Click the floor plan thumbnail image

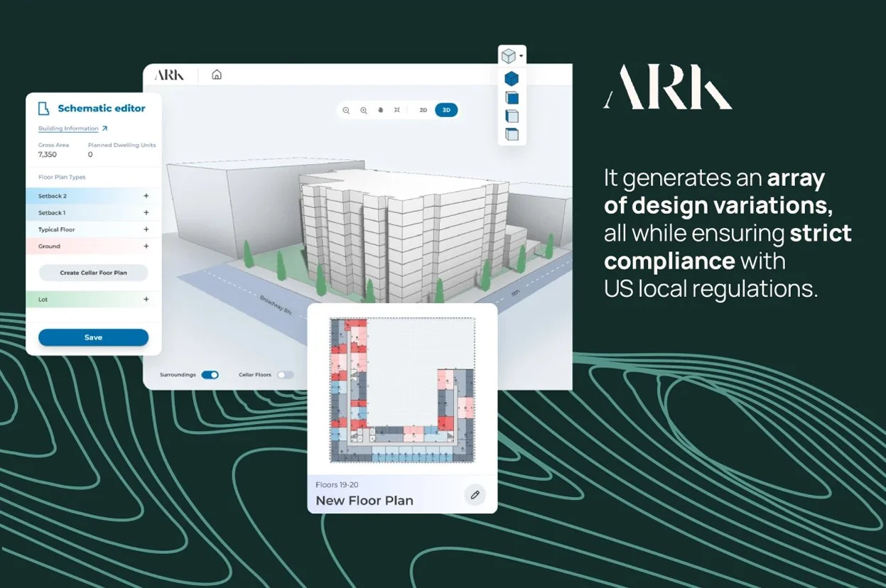(402, 390)
